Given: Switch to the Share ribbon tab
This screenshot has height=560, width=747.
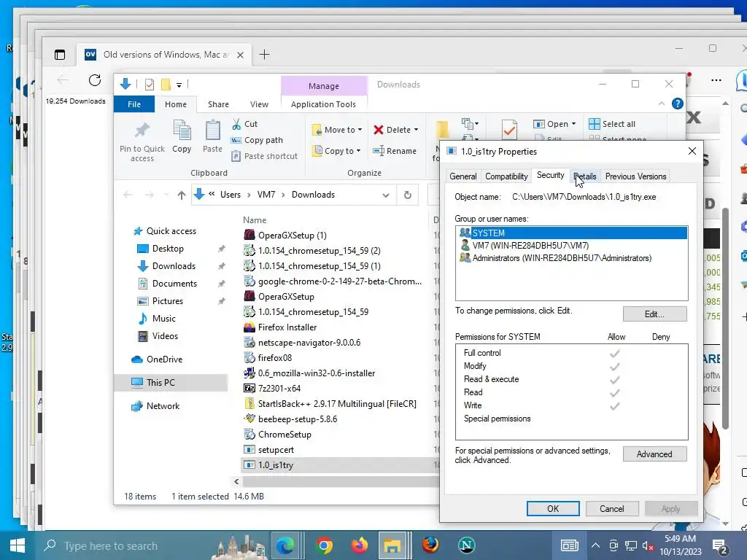Looking at the screenshot, I should click(218, 104).
